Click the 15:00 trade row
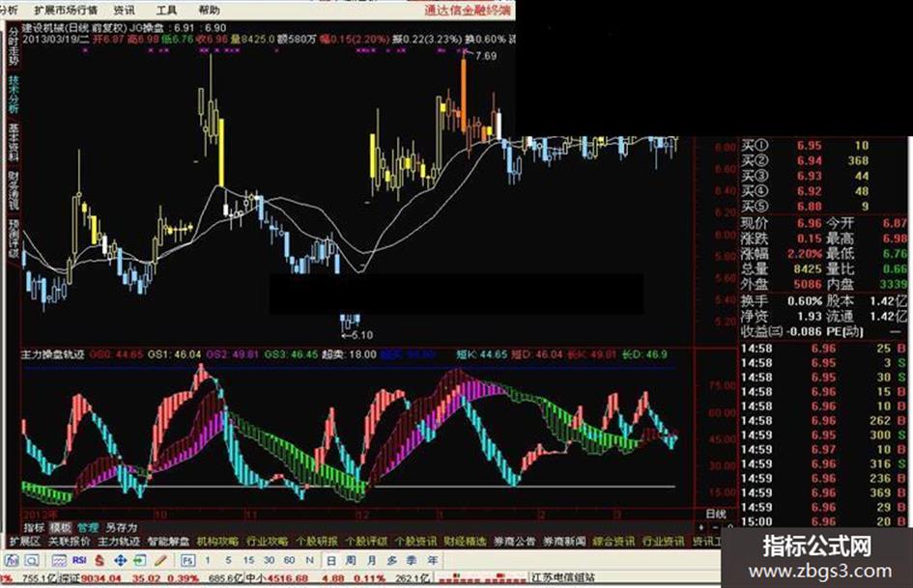 point(824,522)
